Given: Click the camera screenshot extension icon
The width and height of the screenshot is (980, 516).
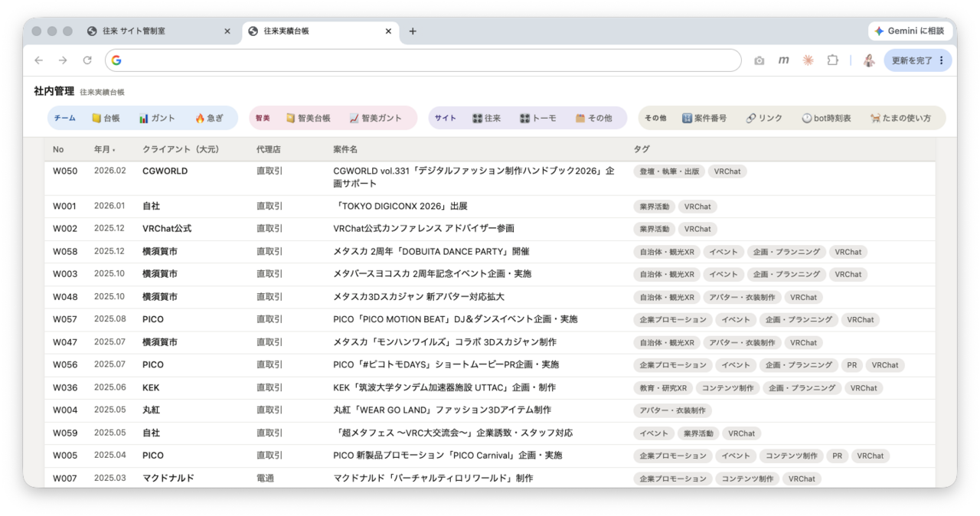Looking at the screenshot, I should coord(759,60).
